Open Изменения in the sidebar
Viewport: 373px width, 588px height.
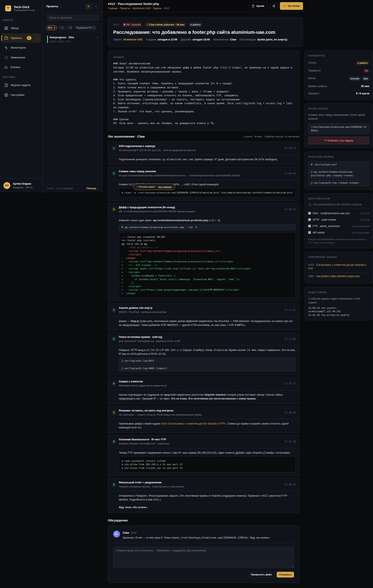pos(21,58)
